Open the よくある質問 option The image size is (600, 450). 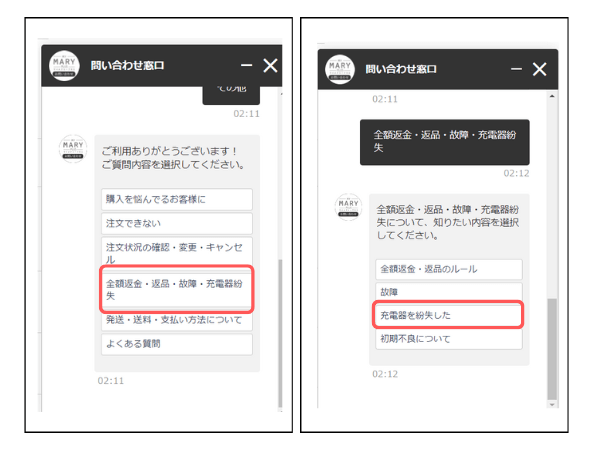pos(176,344)
